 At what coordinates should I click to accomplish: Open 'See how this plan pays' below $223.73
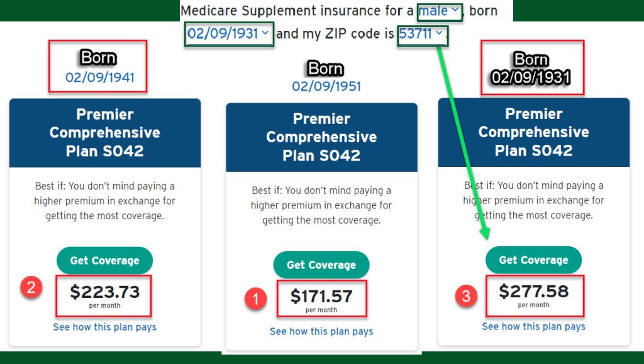[x=104, y=327]
